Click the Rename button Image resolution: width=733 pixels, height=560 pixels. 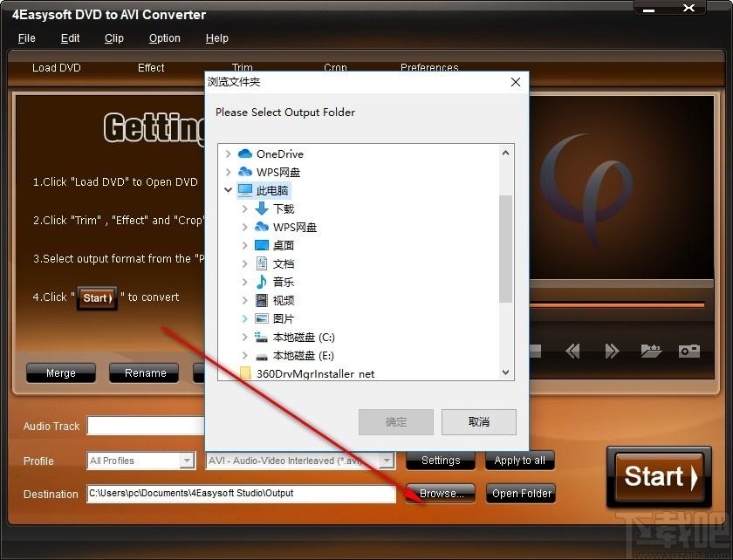(145, 373)
